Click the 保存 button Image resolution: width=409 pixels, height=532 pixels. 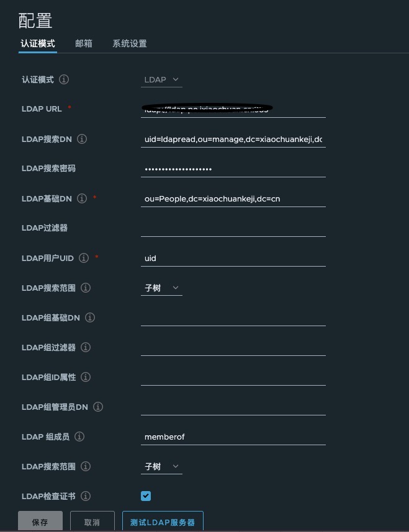40,521
